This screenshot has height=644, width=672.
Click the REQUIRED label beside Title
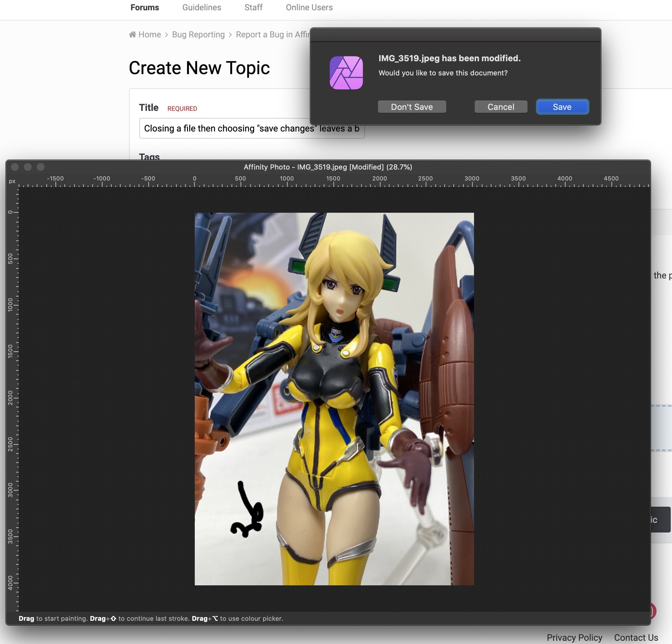(182, 109)
